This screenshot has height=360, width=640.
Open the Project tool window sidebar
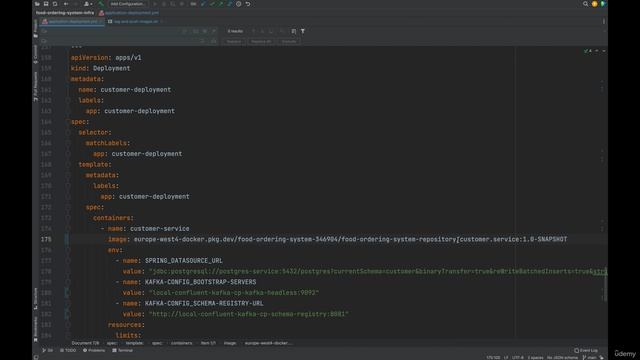pyautogui.click(x=36, y=29)
